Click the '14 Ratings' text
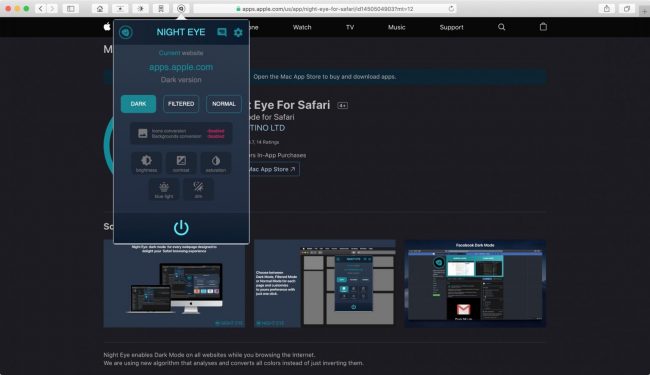Viewport: 650px width, 375px height. click(x=267, y=142)
